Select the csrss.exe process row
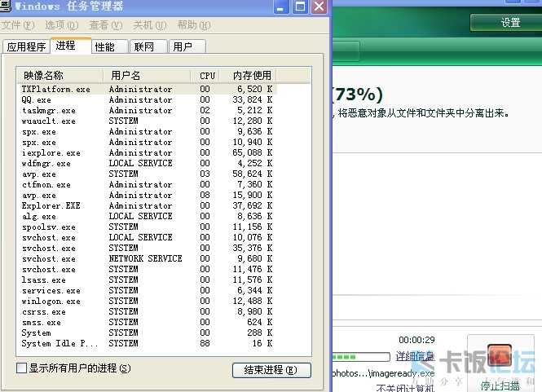The image size is (542, 392). [147, 311]
